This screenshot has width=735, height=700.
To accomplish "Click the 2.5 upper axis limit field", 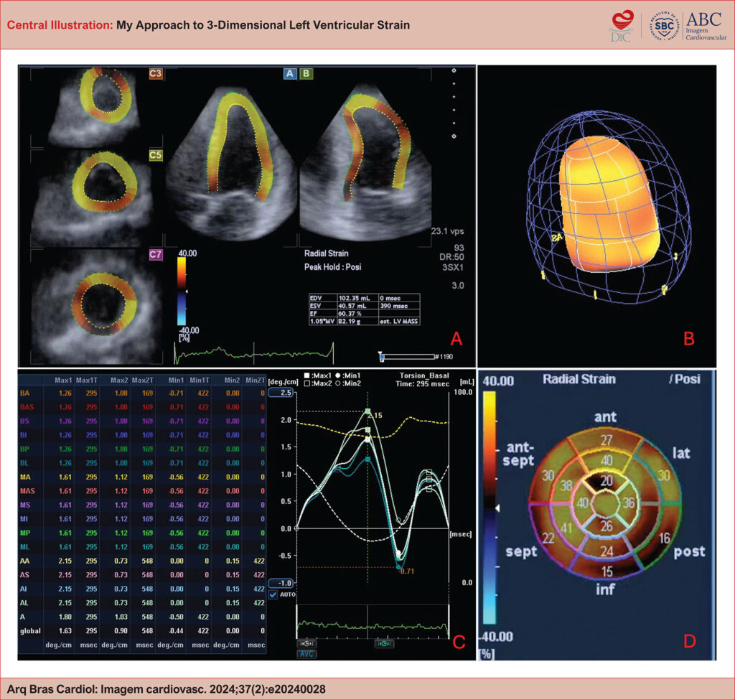I will click(x=281, y=393).
